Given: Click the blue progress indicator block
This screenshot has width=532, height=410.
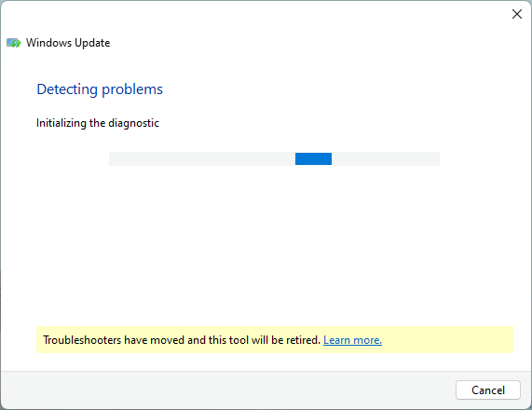Looking at the screenshot, I should [313, 158].
